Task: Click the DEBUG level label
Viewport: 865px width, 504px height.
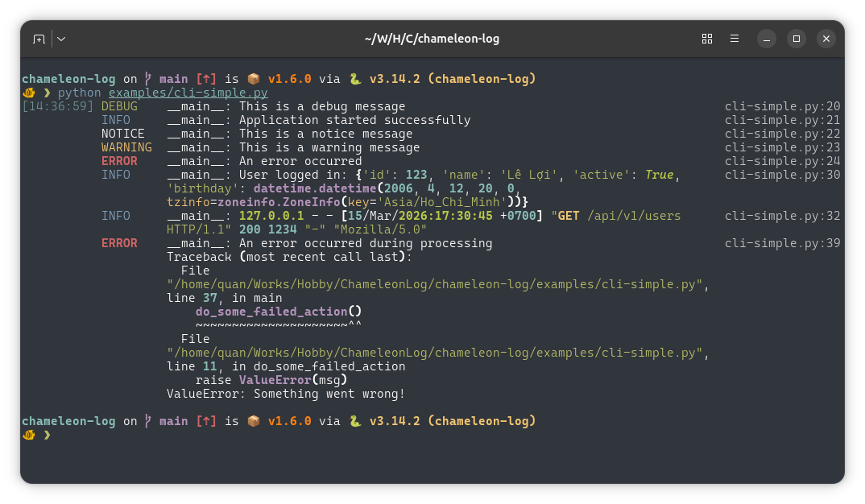Action: point(119,106)
